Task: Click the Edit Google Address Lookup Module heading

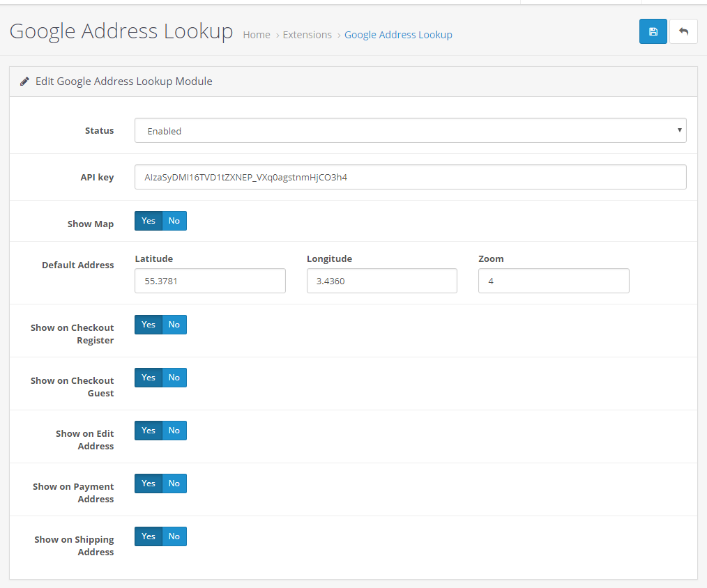Action: tap(124, 82)
